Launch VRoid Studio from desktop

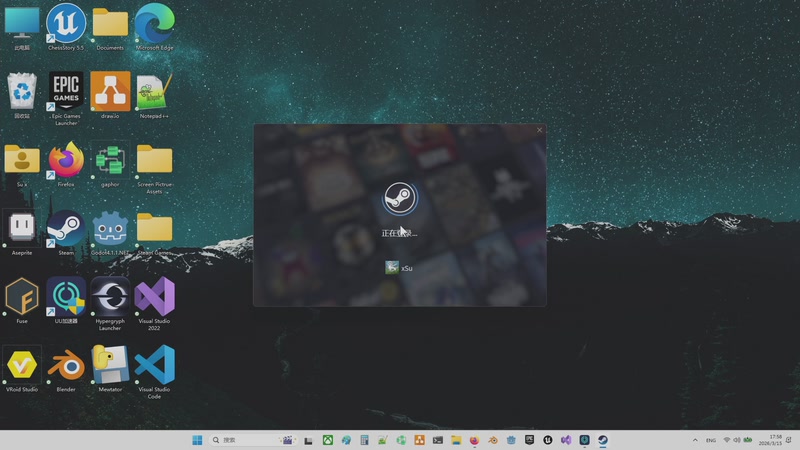pos(22,369)
